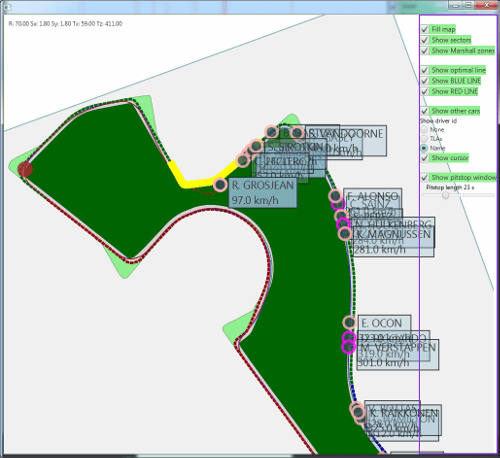Click F. Alonso's car marker

(335, 196)
